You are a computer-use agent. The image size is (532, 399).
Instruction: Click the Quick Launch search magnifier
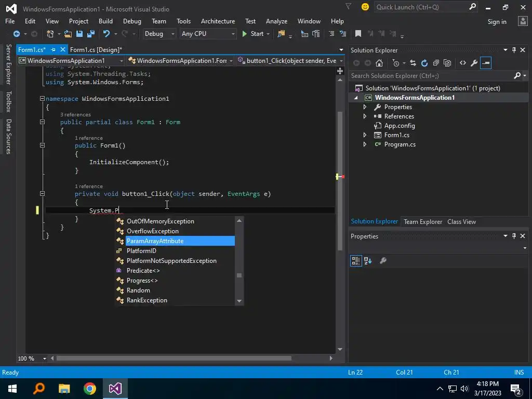[472, 7]
